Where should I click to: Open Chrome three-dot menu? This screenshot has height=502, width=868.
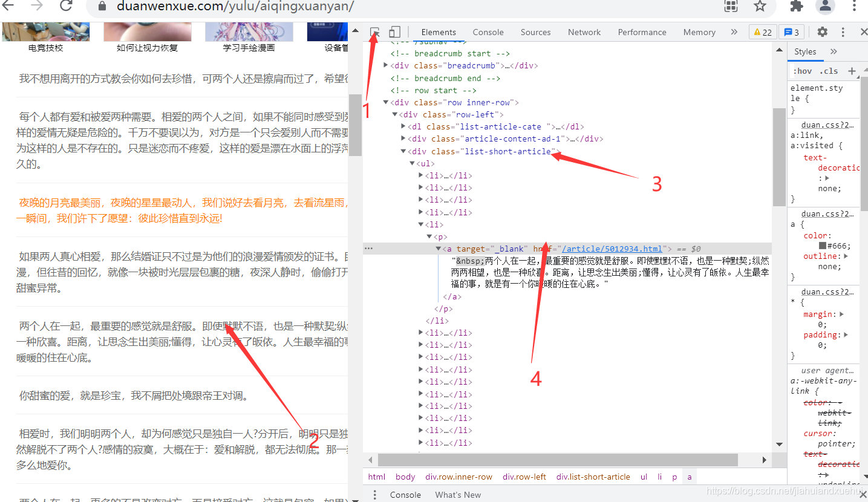click(855, 6)
